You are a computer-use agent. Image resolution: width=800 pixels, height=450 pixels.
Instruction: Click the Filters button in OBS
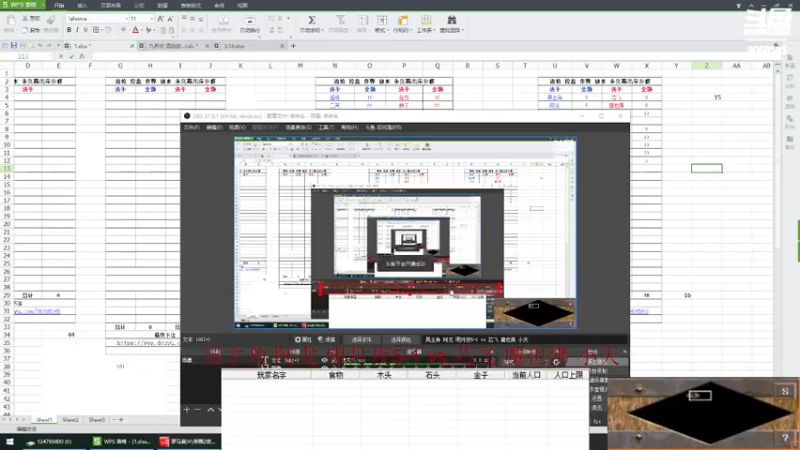(327, 339)
